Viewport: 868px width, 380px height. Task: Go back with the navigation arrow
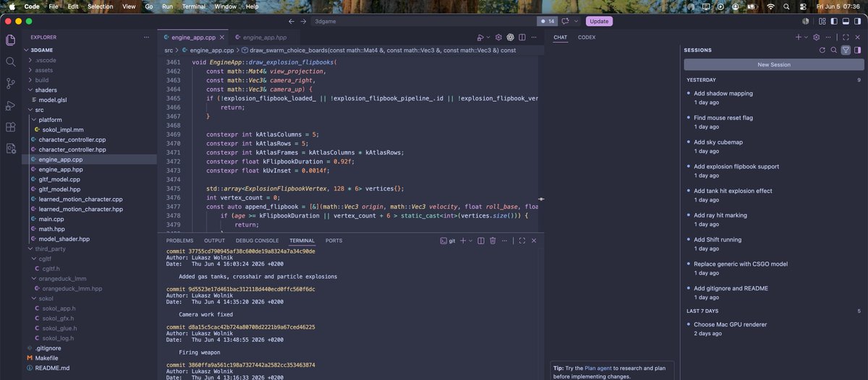292,22
